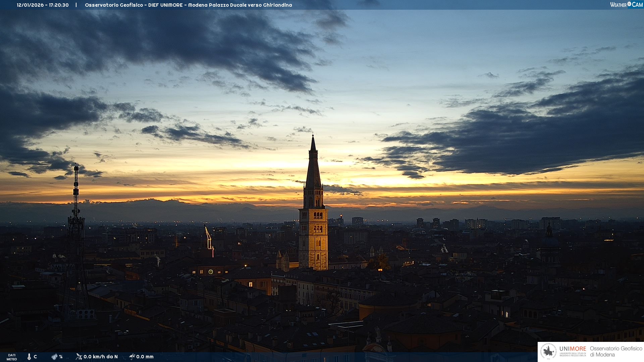The height and width of the screenshot is (362, 644).
Task: Click the WeatherCam camera lens logo
Action: [x=629, y=4]
